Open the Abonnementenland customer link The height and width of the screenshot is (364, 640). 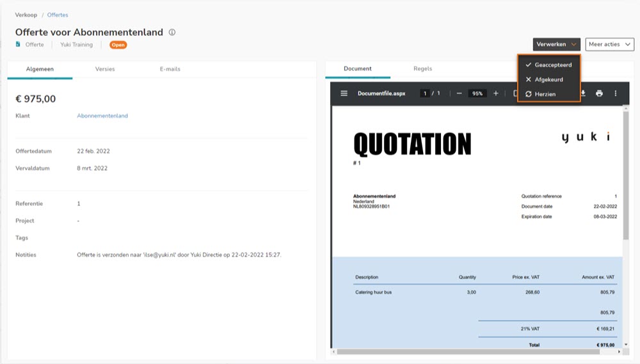click(102, 116)
